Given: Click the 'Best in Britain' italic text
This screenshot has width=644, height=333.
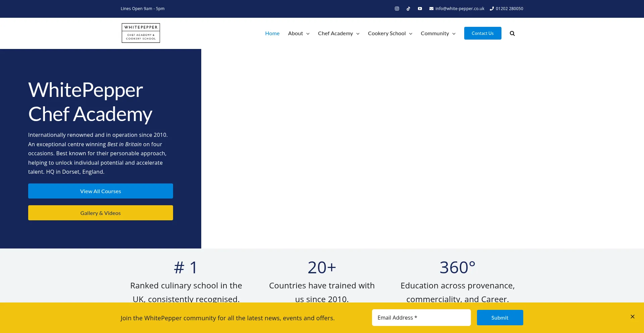Looking at the screenshot, I should click(124, 144).
